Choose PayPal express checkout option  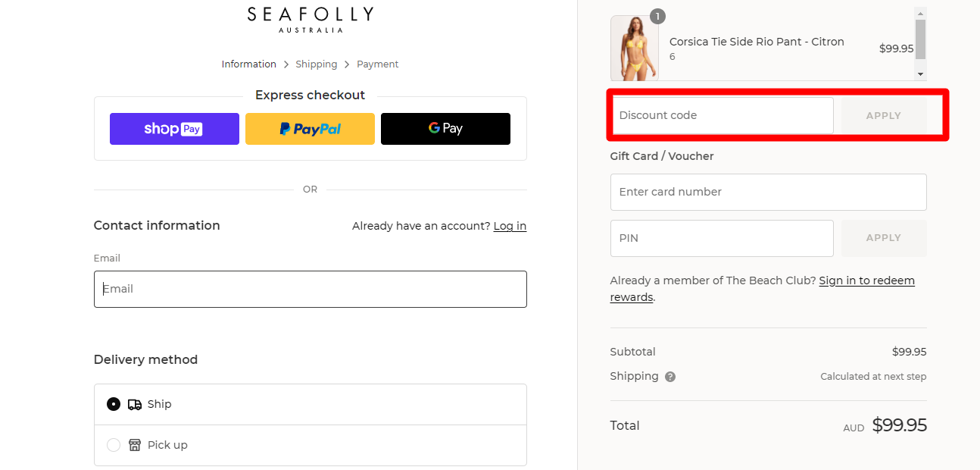pos(310,128)
